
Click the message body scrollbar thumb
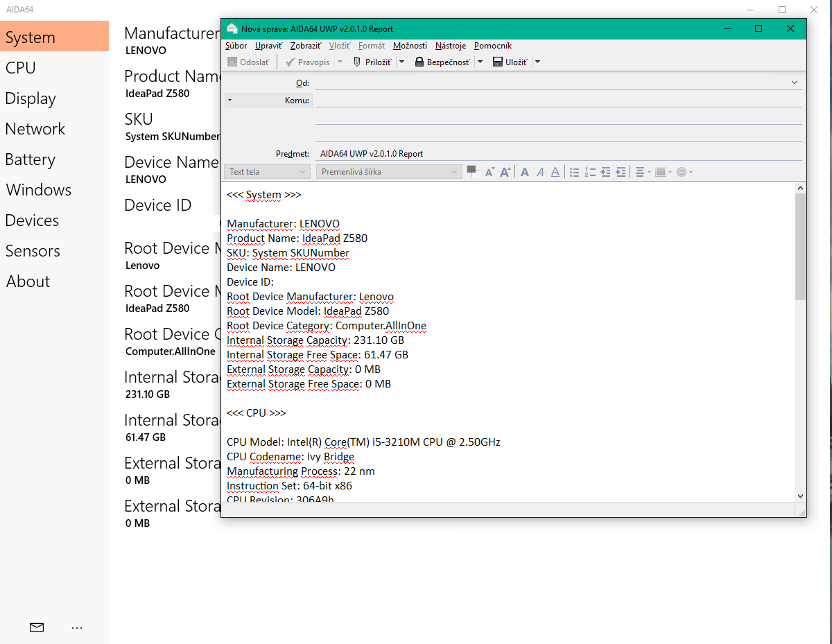pyautogui.click(x=801, y=246)
